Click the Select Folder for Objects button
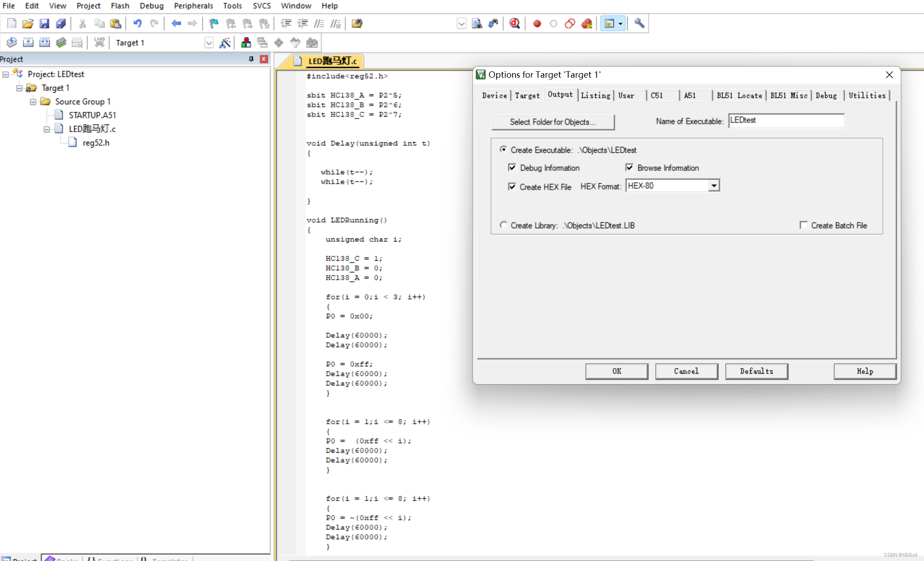 pos(553,122)
